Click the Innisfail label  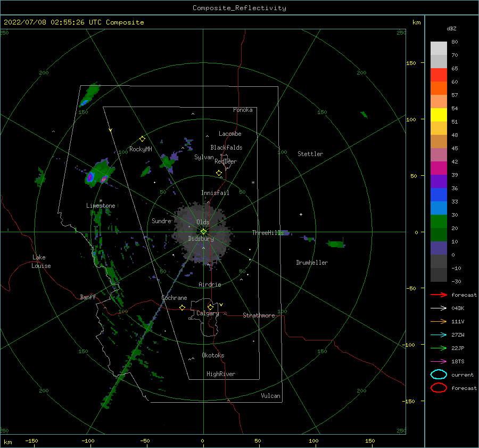[215, 193]
